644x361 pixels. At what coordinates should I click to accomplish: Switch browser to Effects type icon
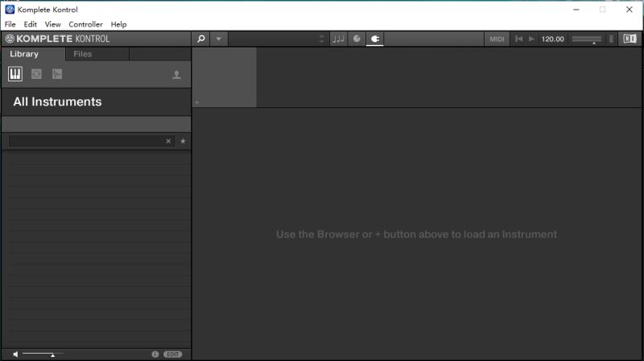coord(36,74)
